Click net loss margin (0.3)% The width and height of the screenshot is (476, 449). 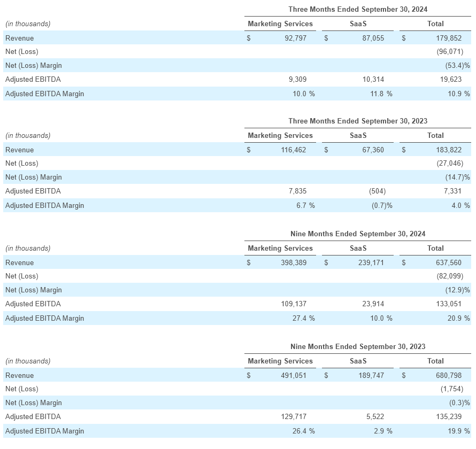[x=459, y=403]
